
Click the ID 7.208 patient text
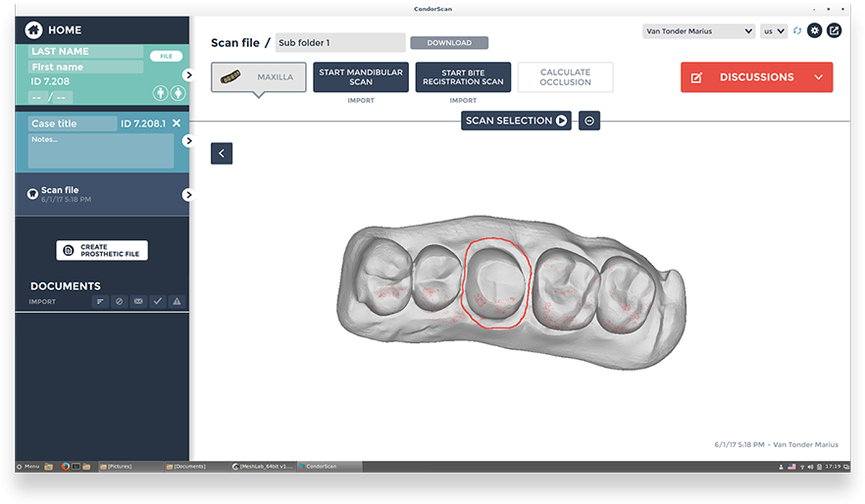[50, 81]
